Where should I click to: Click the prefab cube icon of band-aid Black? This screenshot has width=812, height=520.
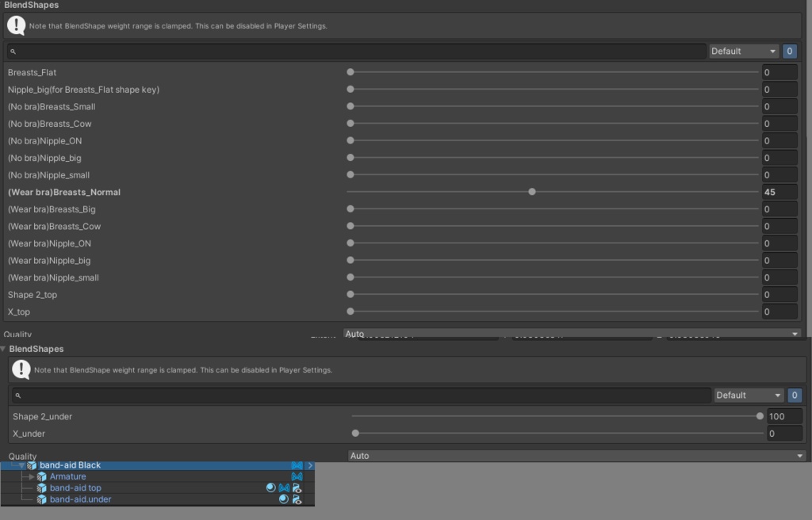click(x=32, y=465)
